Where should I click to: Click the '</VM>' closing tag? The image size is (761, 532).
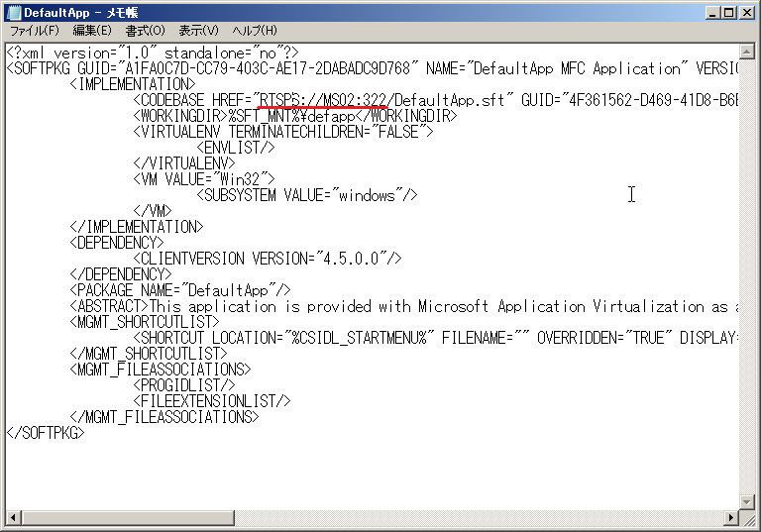pos(153,211)
